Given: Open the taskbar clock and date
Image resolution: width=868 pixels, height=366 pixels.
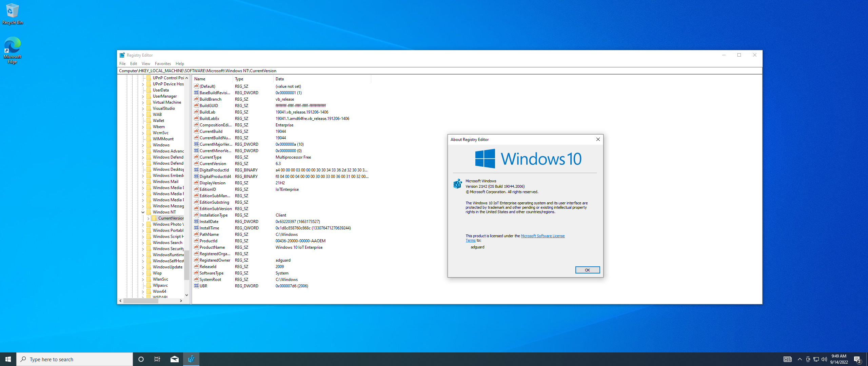Looking at the screenshot, I should click(x=839, y=359).
